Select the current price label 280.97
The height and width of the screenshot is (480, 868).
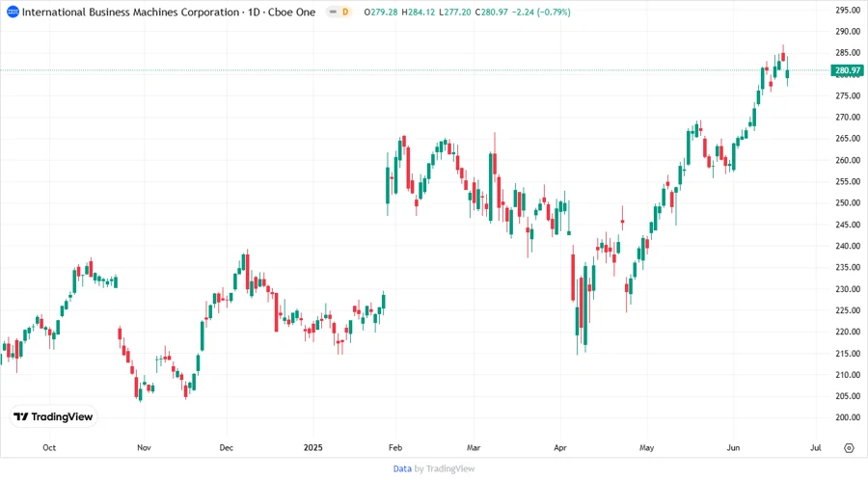point(848,70)
